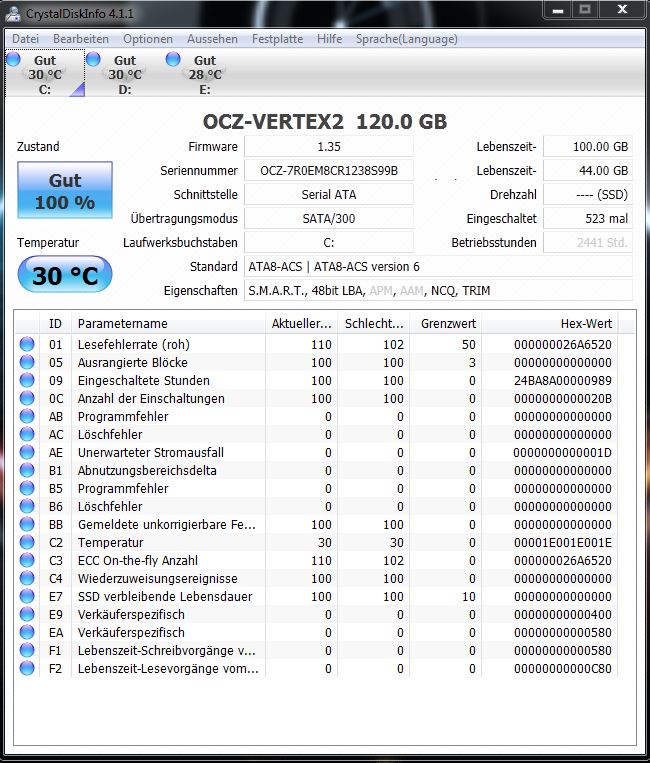The image size is (650, 763).
Task: Open the Hilfe menu
Action: tap(329, 39)
